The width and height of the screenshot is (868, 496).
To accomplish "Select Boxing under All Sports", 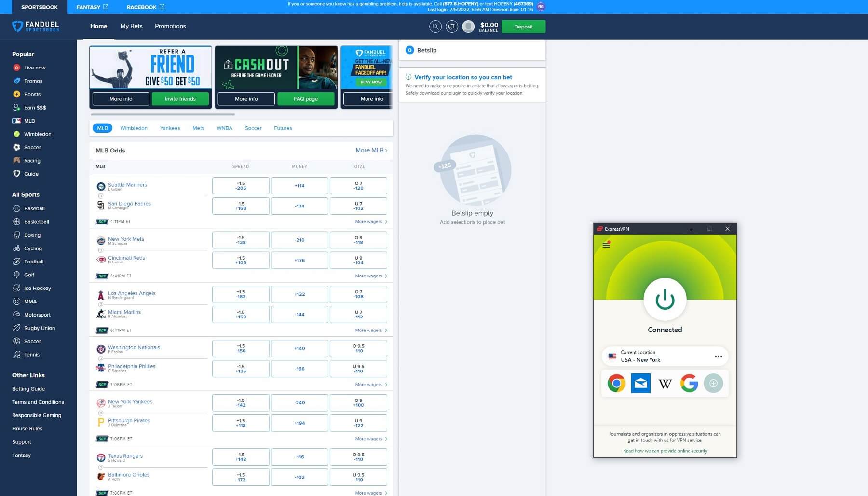I will [27, 235].
